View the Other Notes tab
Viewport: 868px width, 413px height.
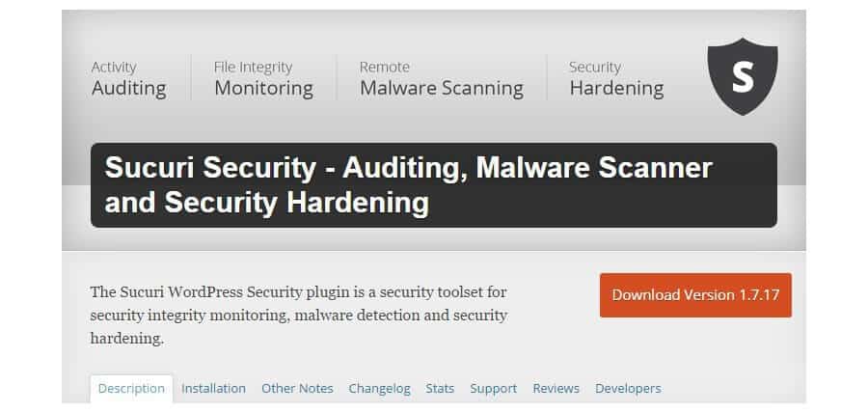pyautogui.click(x=297, y=389)
